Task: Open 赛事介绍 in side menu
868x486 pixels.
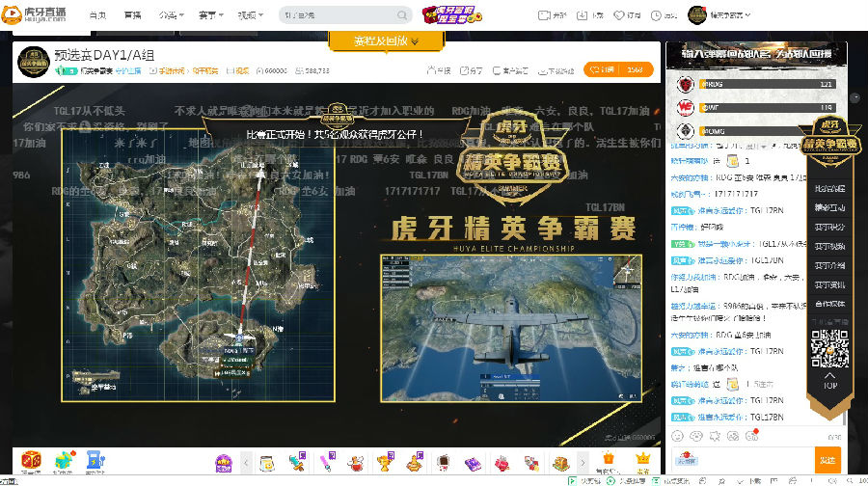Action: coord(829,266)
